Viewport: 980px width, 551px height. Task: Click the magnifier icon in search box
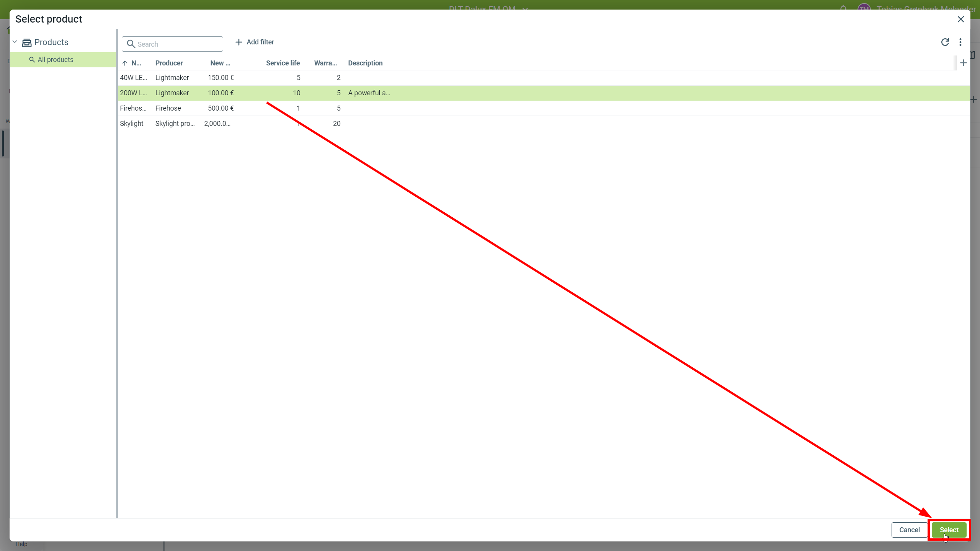(131, 44)
